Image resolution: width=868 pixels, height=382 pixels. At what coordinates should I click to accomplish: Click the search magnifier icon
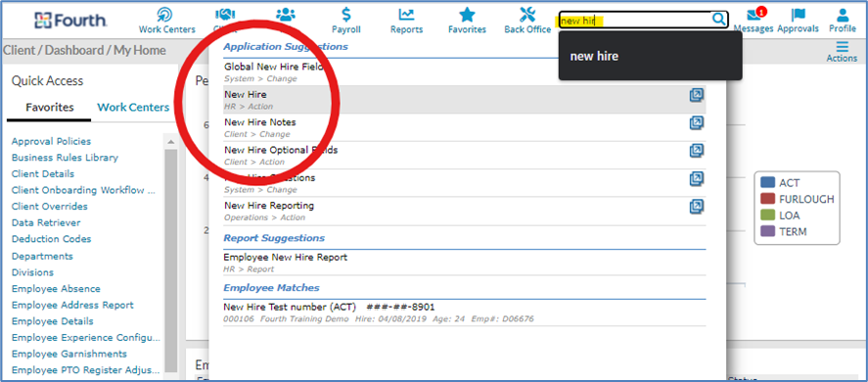(x=718, y=20)
